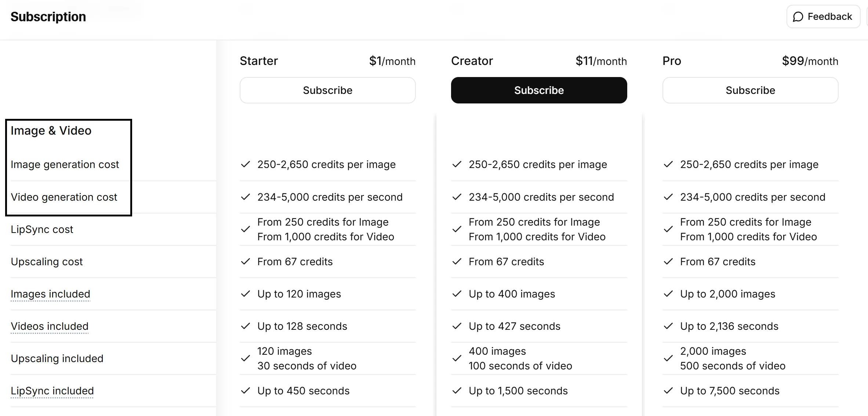
Task: Select the Image generation cost row label
Action: [65, 164]
